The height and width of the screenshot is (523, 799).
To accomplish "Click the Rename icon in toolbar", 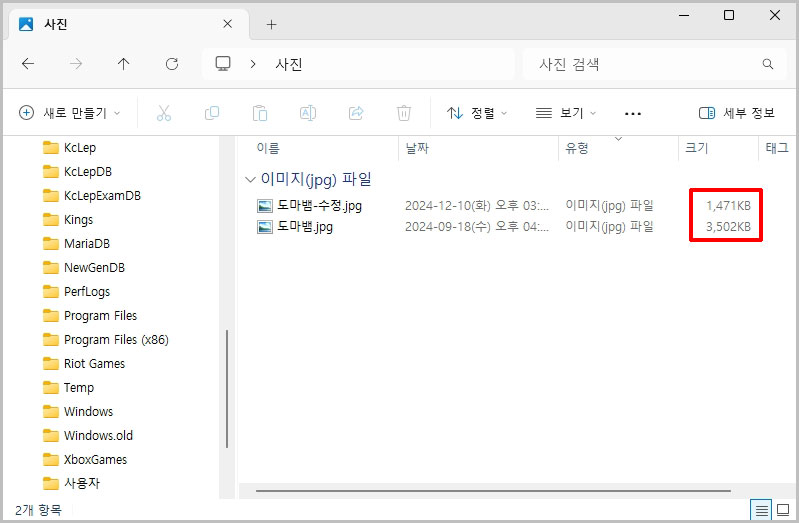I will point(308,113).
